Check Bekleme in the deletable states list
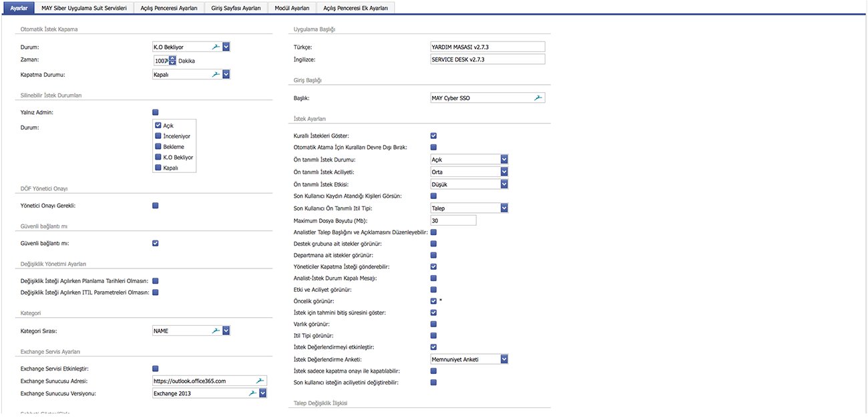This screenshot has width=868, height=418. (158, 146)
